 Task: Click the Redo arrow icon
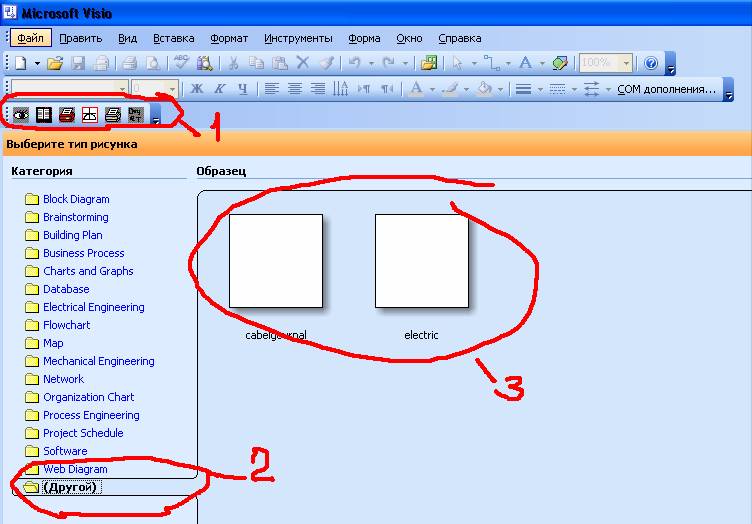[389, 63]
